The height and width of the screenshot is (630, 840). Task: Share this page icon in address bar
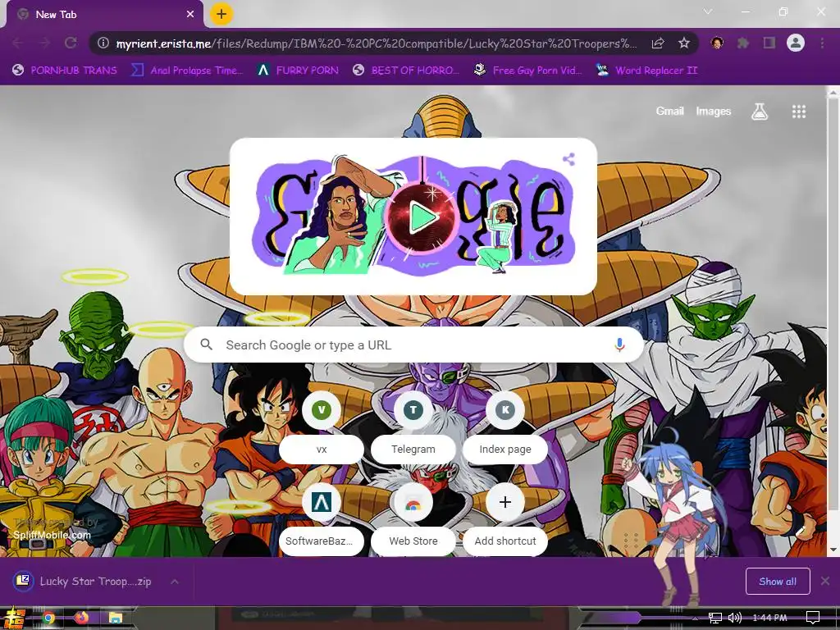[x=658, y=43]
